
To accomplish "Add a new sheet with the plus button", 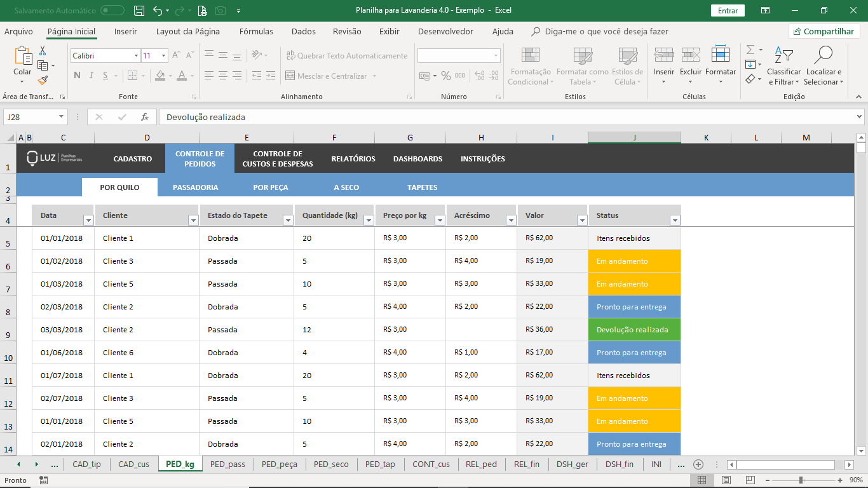I will [698, 464].
